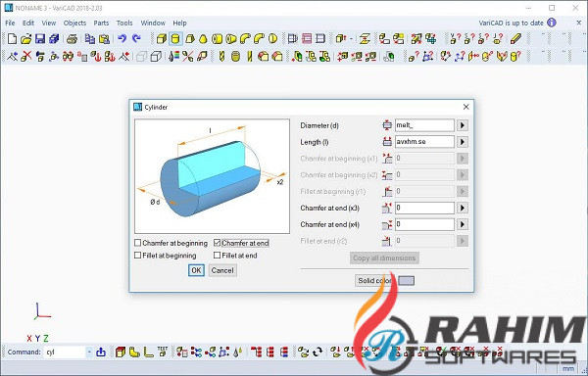Undo the last action with blue arrow
588x376 pixels.
[x=122, y=38]
